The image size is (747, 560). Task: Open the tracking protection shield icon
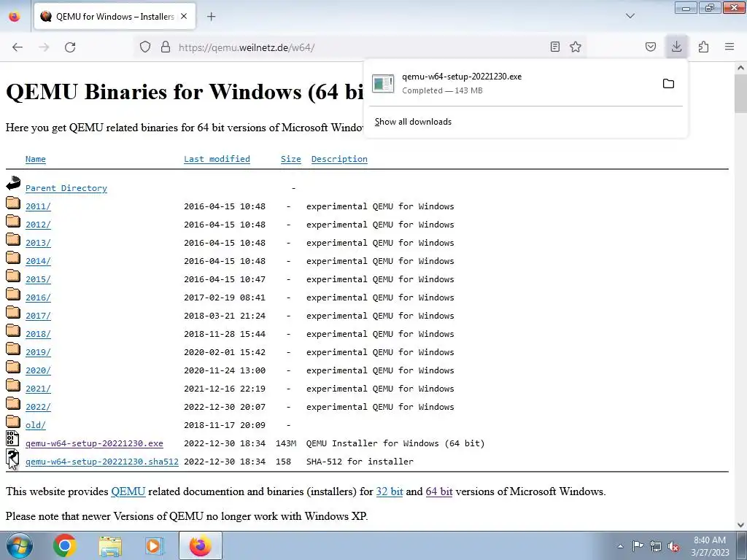click(x=145, y=47)
